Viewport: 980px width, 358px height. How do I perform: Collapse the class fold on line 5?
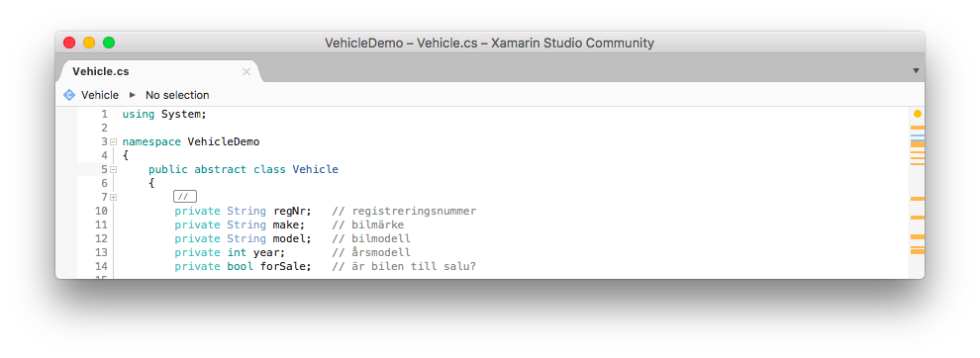pos(113,169)
